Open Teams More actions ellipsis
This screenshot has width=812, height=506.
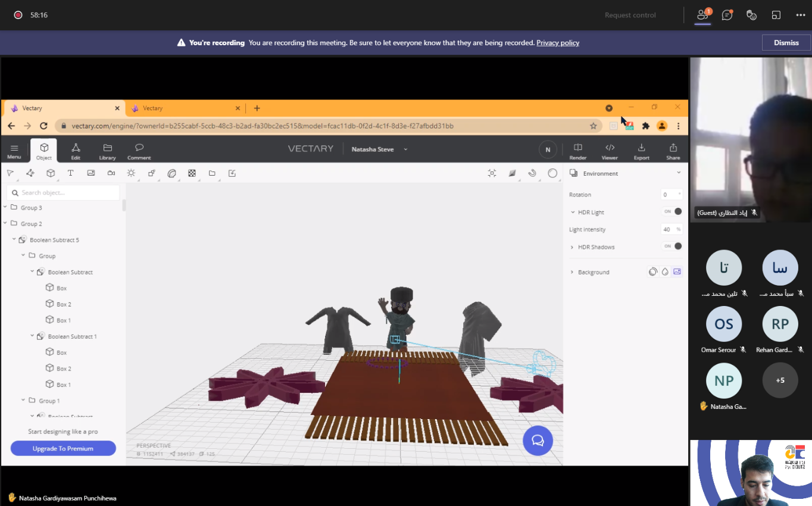[x=801, y=15]
